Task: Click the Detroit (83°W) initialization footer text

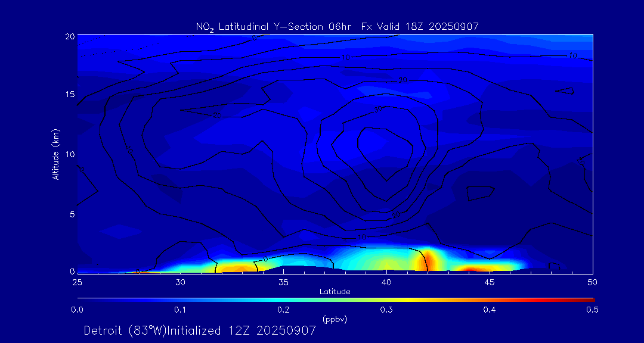Action: [x=200, y=330]
